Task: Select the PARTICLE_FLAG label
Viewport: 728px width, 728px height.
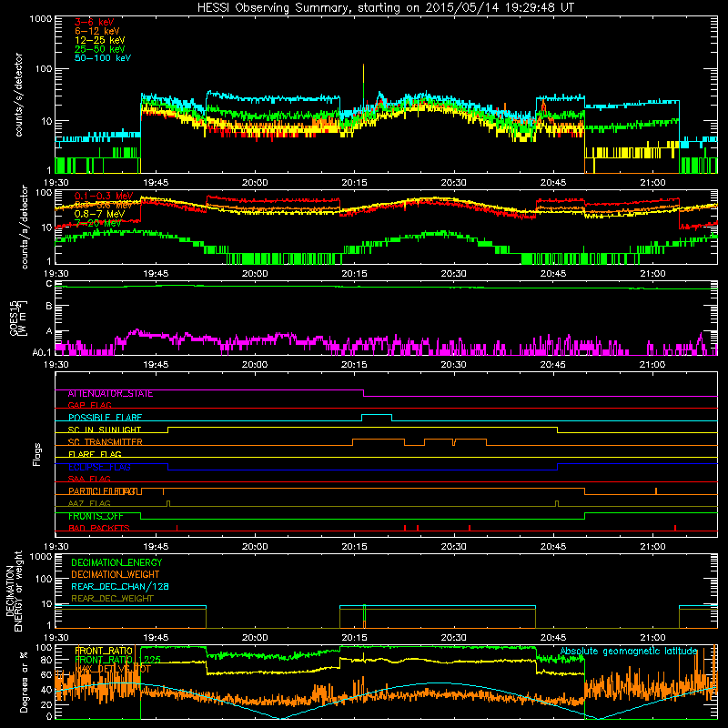Action: 103,491
